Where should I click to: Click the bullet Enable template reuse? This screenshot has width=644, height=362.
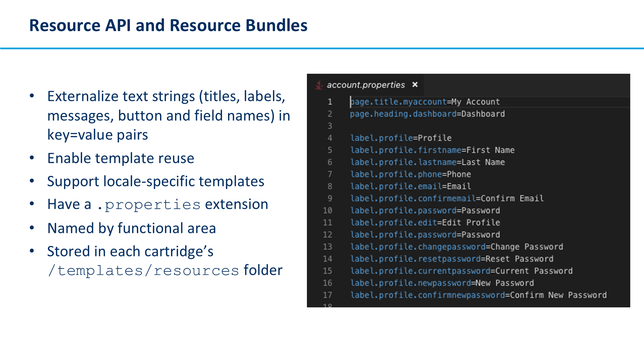[121, 158]
